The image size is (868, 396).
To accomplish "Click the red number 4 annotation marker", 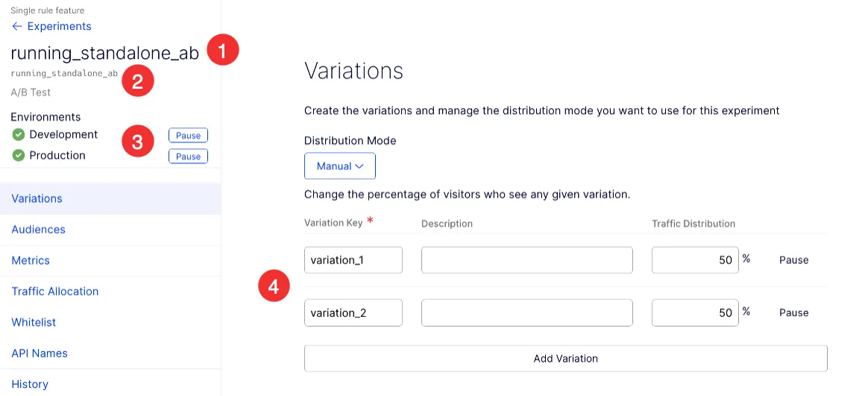I will click(274, 286).
